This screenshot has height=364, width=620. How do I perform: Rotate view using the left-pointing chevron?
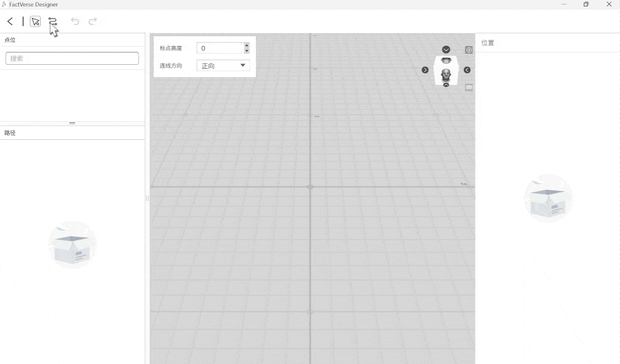pyautogui.click(x=467, y=70)
